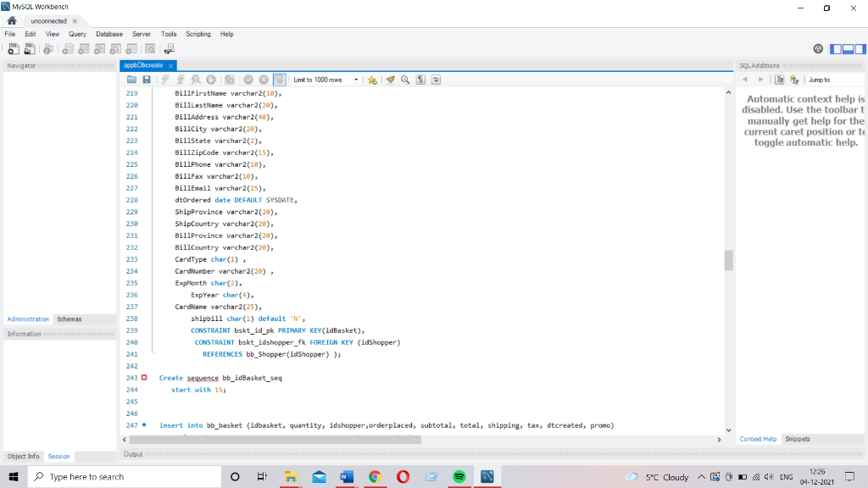Open the Server menu
This screenshot has width=868, height=488.
pos(142,34)
